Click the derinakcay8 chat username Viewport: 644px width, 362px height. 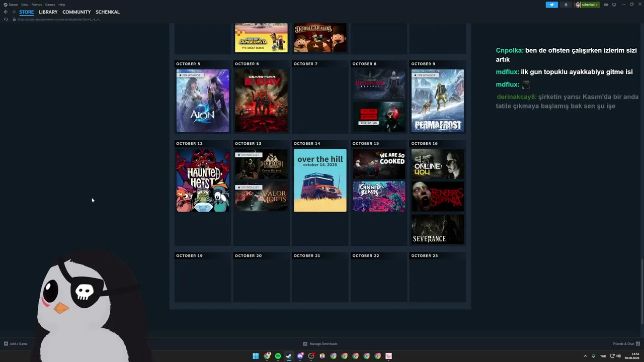[517, 97]
